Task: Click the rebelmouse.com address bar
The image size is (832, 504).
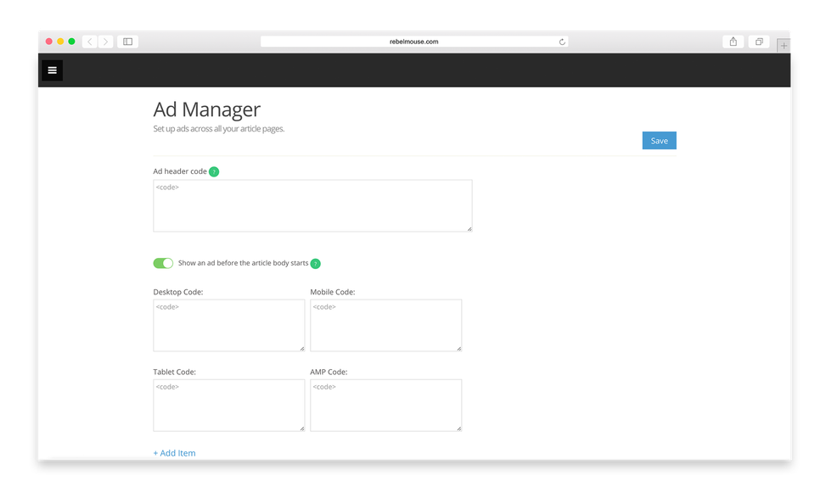Action: [414, 42]
